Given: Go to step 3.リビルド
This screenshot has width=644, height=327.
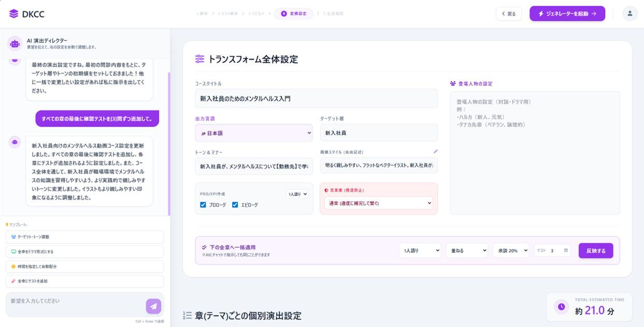Looking at the screenshot, I should (x=256, y=14).
